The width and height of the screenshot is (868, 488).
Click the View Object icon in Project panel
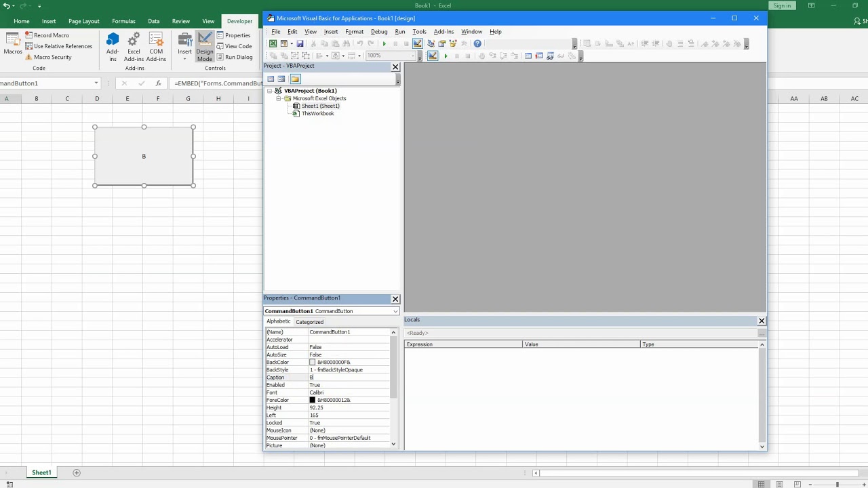(281, 79)
